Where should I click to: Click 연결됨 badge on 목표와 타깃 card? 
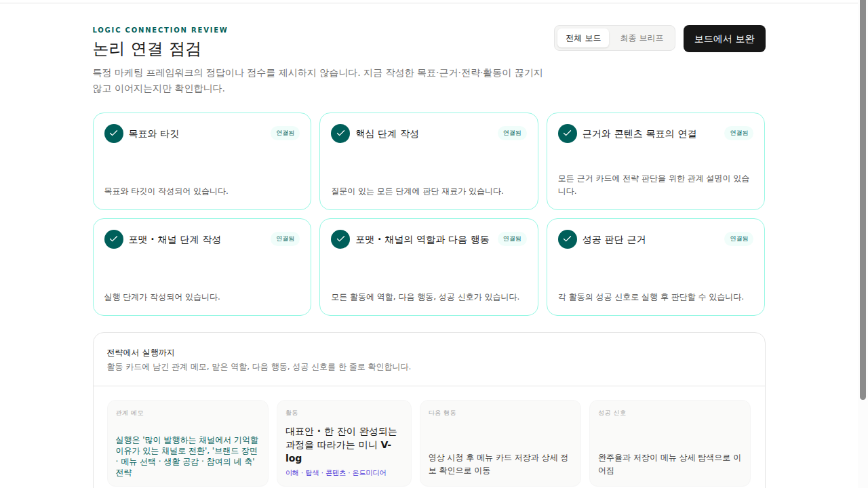coord(285,134)
